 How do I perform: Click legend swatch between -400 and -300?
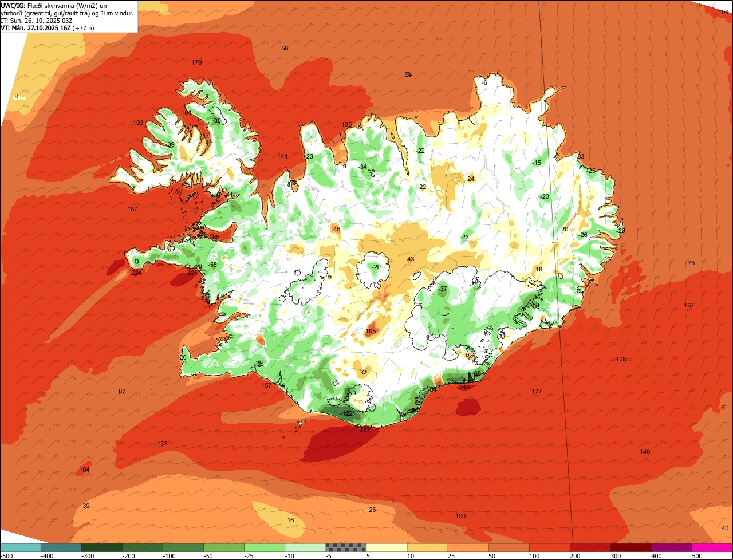pyautogui.click(x=61, y=547)
